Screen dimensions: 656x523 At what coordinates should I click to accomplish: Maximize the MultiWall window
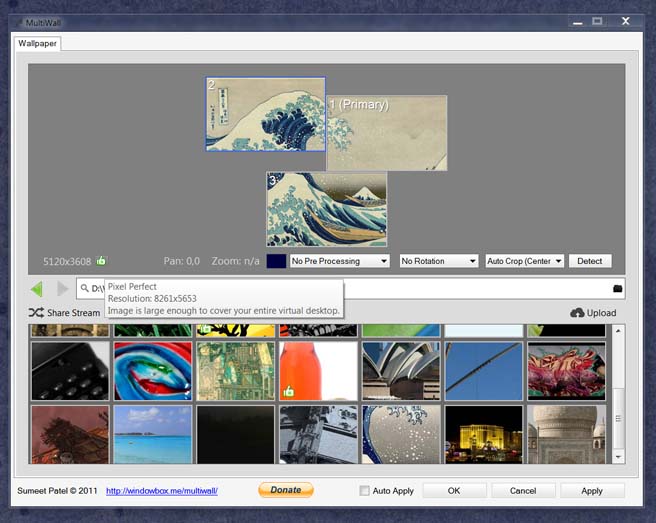[597, 21]
